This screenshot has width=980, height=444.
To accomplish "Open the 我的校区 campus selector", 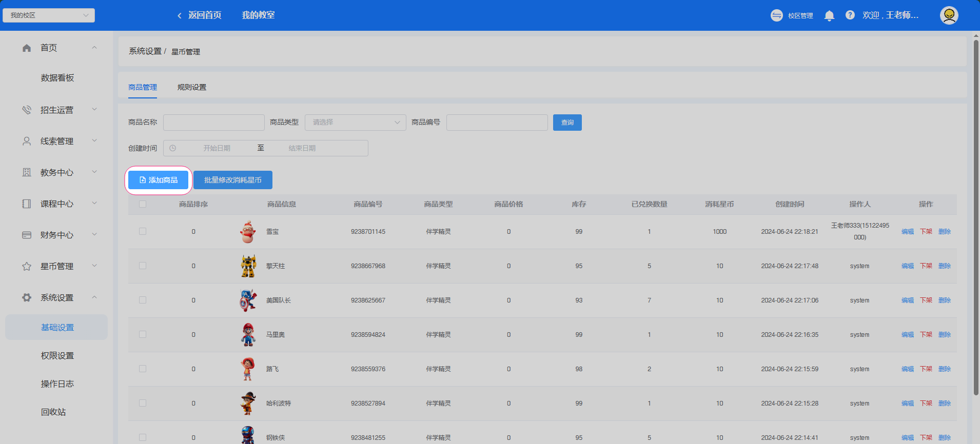I will point(49,15).
